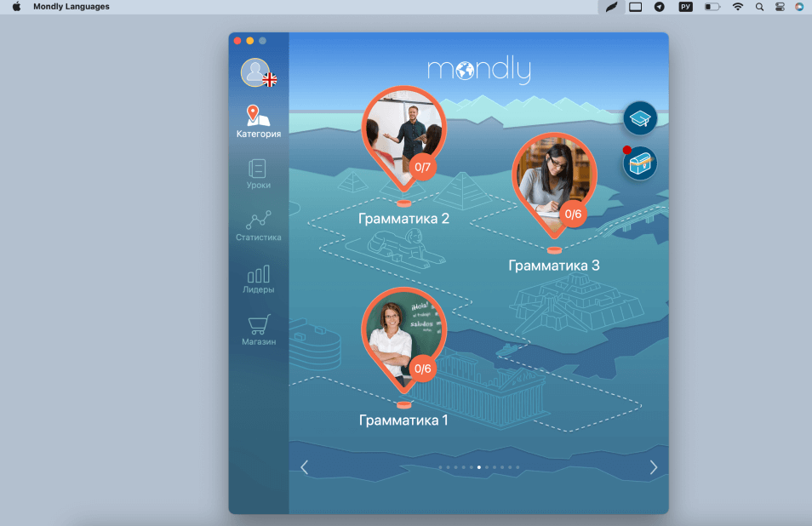
Task: Go to next category page arrow
Action: pos(653,467)
